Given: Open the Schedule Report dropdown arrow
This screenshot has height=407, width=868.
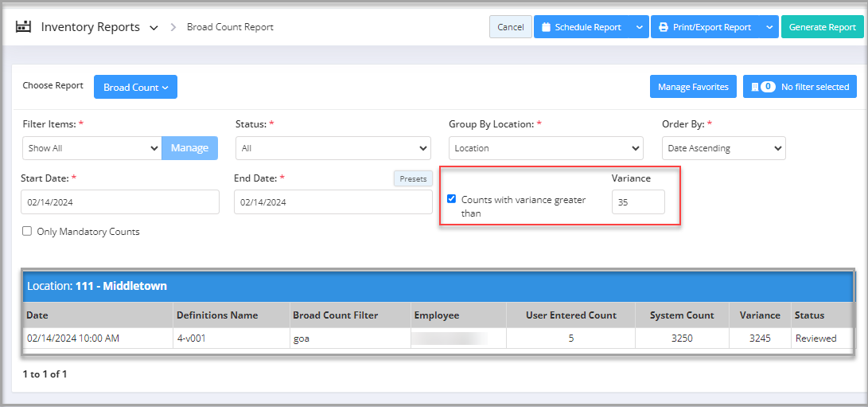Looking at the screenshot, I should [640, 27].
